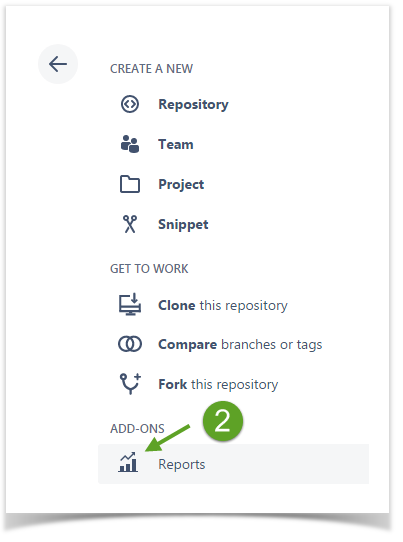Image resolution: width=403 pixels, height=542 pixels.
Task: Create a new Team
Action: click(x=176, y=144)
